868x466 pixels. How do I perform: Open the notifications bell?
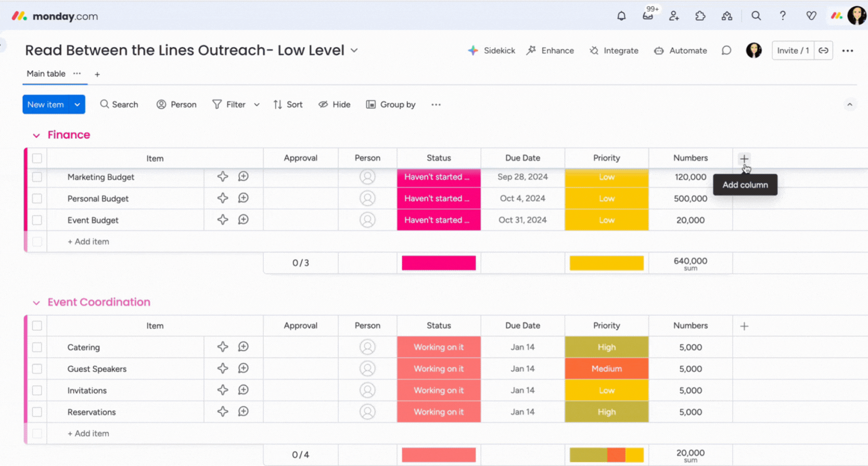(621, 16)
